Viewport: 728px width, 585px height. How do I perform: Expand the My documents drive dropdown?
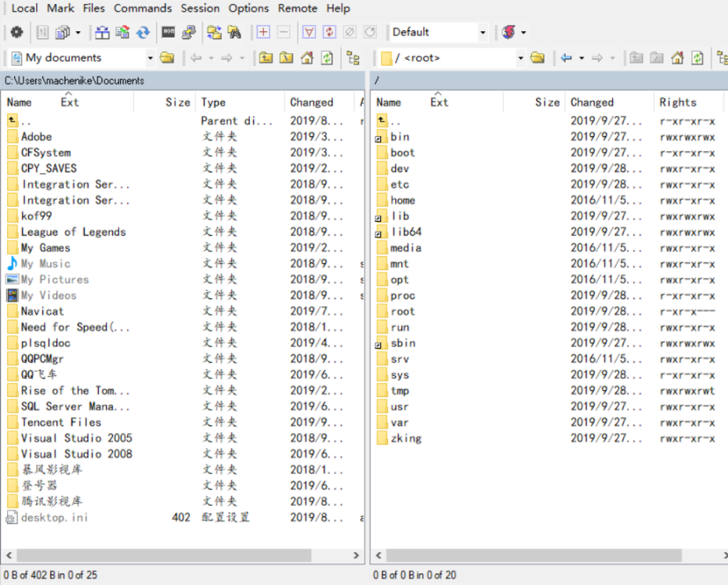[x=150, y=58]
